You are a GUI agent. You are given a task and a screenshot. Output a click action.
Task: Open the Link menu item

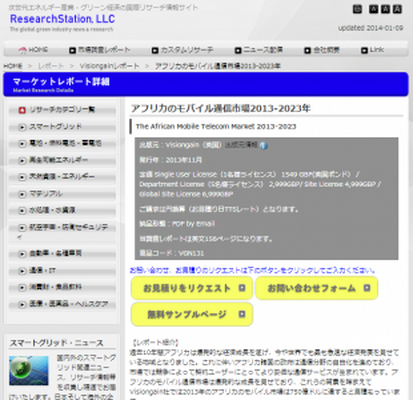(x=372, y=50)
